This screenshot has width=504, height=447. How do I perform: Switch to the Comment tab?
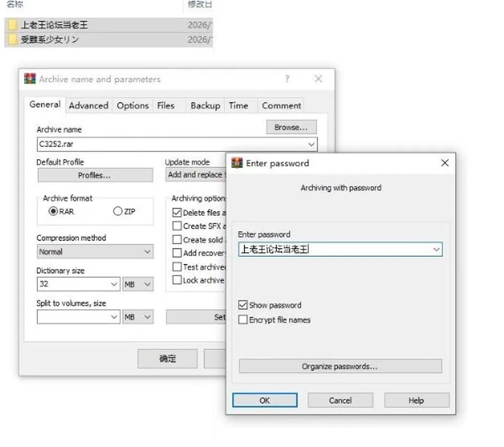pyautogui.click(x=281, y=106)
